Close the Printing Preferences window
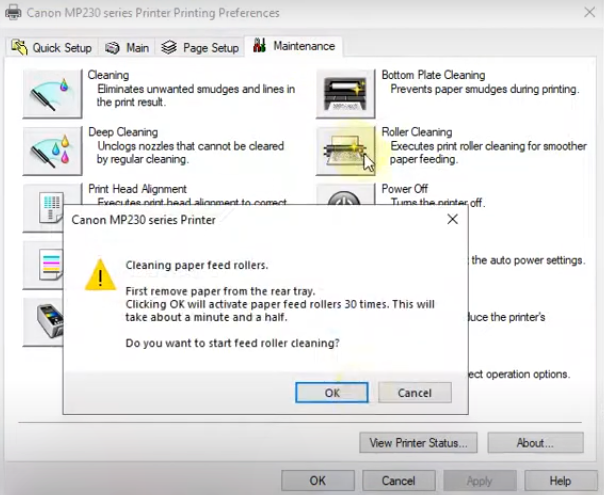Viewport: 604px width, 495px height. (x=589, y=12)
